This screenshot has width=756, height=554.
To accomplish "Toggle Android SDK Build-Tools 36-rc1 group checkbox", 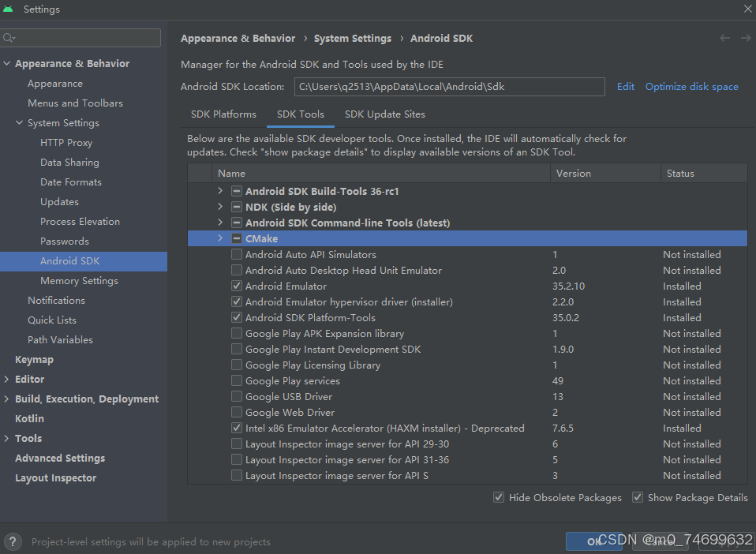I will [x=237, y=192].
